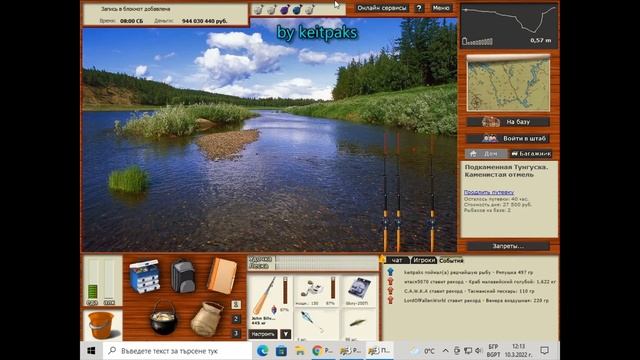Screen dimensions: 640x360
Task: Select the fishing rod slot with John Bills rod
Action: (x=270, y=301)
